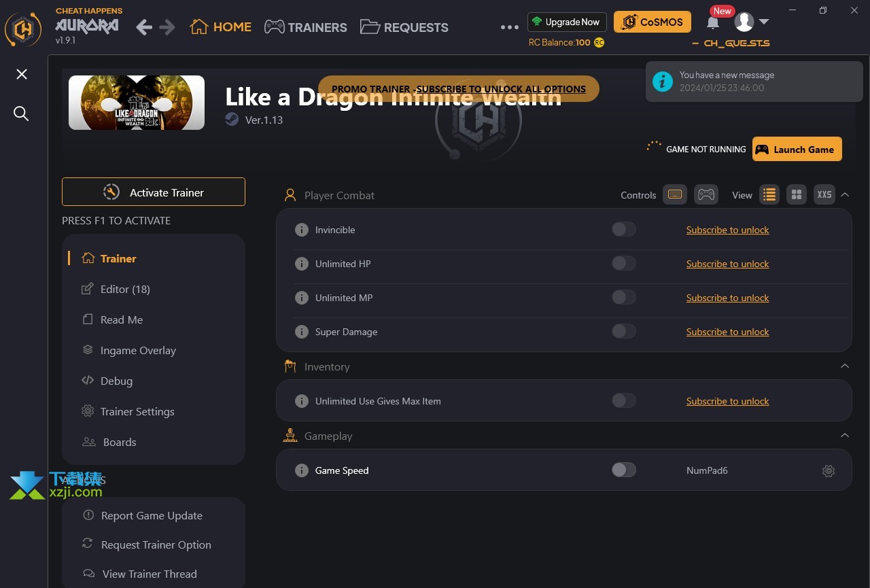This screenshot has height=588, width=870.
Task: Toggle the Super Damage switch
Action: [x=624, y=331]
